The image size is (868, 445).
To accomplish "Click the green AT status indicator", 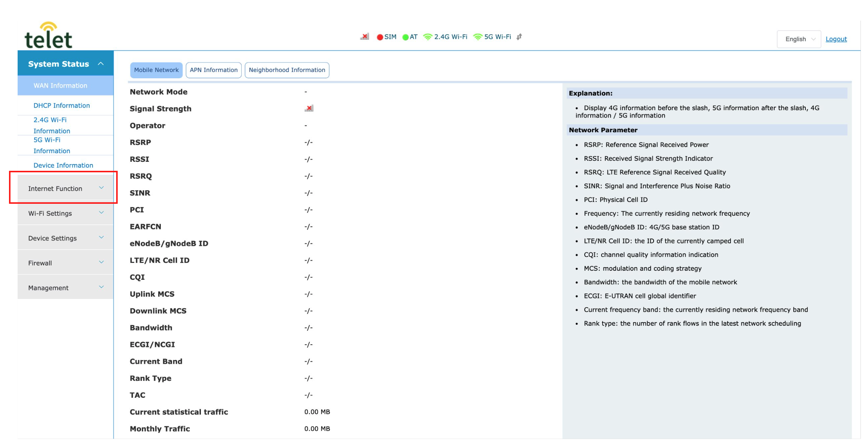I will coord(405,37).
